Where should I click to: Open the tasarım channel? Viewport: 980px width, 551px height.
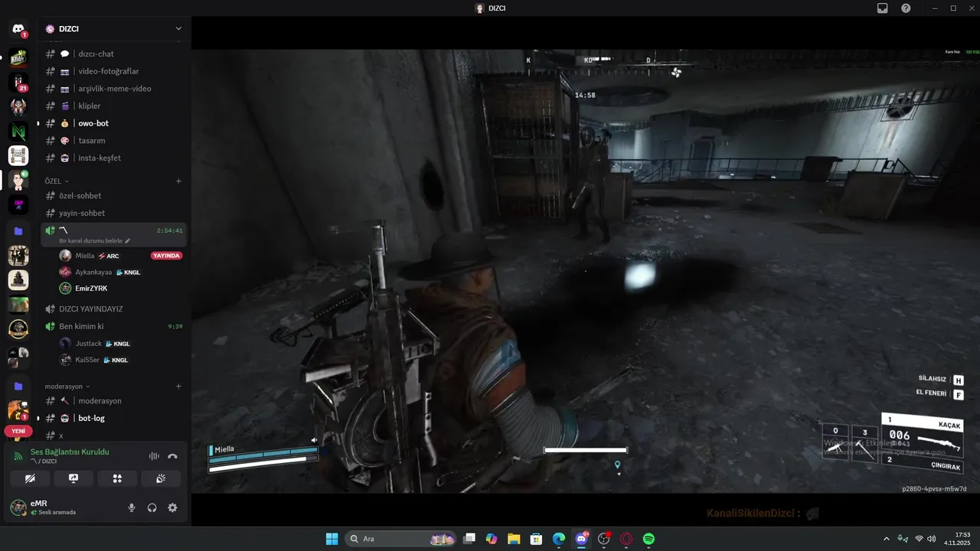[113, 141]
